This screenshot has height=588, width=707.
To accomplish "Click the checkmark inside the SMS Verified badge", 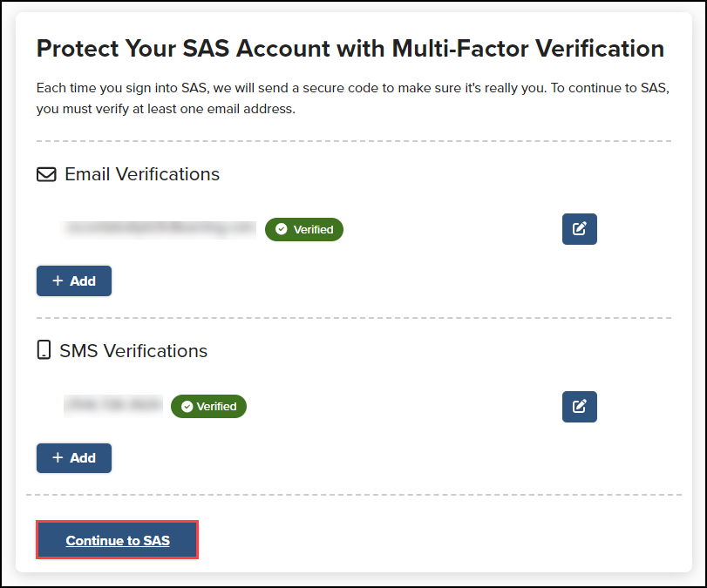I will pyautogui.click(x=187, y=406).
